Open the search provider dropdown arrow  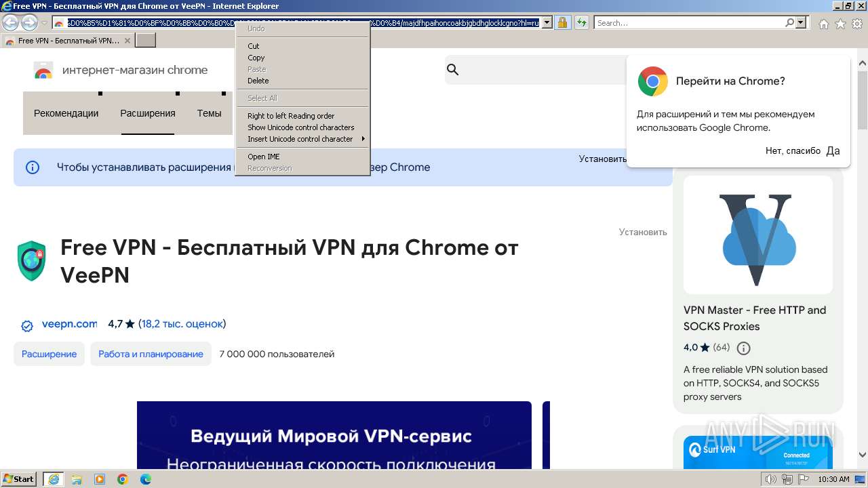point(802,22)
